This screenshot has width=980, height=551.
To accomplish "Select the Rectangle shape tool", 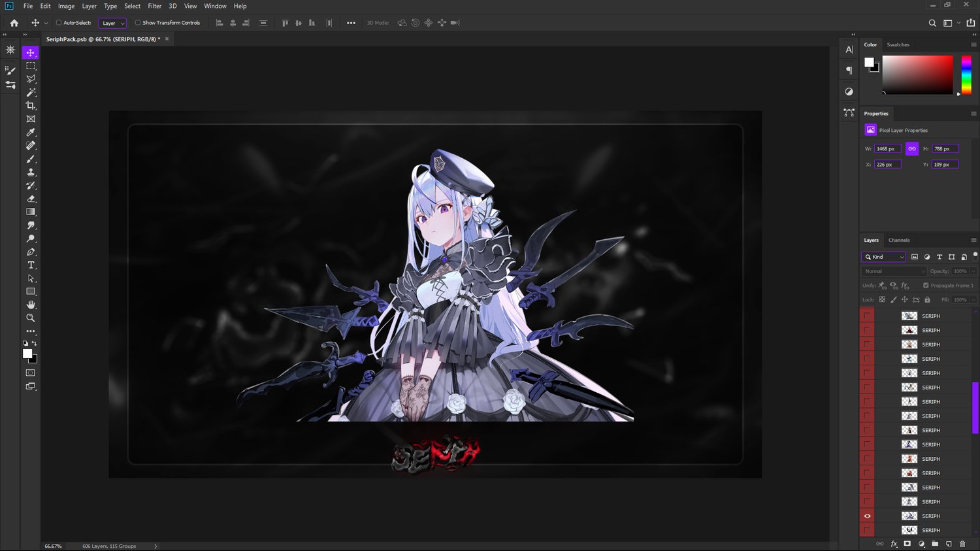I will tap(31, 292).
